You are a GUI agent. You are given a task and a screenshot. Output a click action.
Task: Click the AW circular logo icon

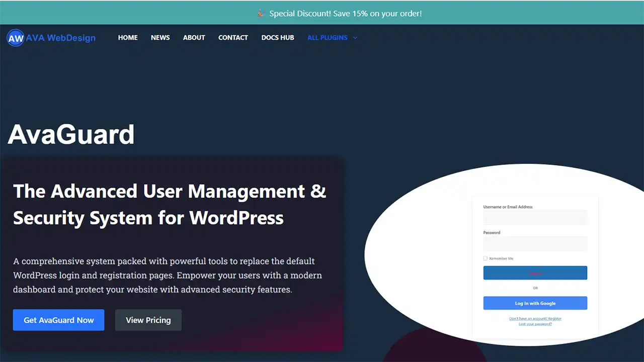tap(16, 38)
